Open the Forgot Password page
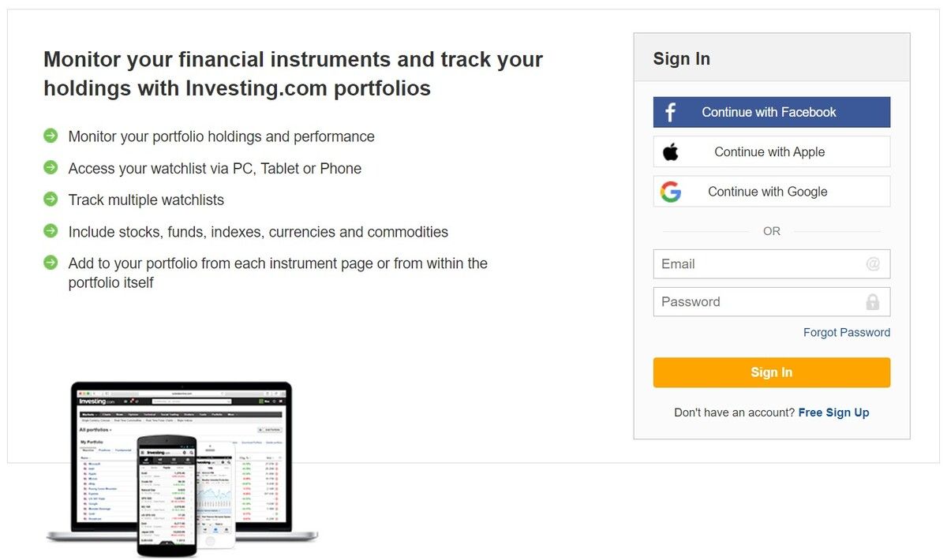 pos(846,332)
